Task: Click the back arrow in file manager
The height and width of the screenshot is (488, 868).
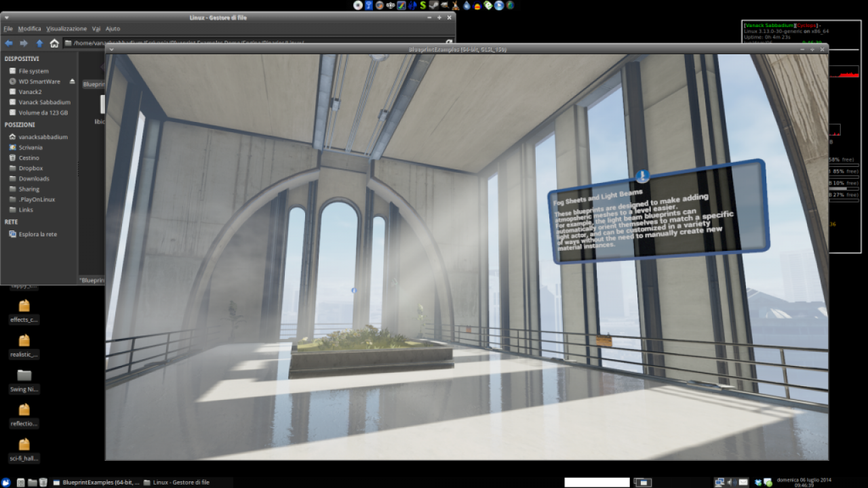Action: pos(9,43)
